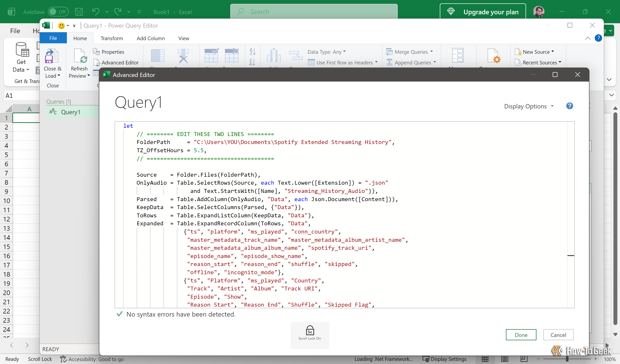This screenshot has height=364, width=620.
Task: Open Power Query File tab
Action: pyautogui.click(x=53, y=38)
